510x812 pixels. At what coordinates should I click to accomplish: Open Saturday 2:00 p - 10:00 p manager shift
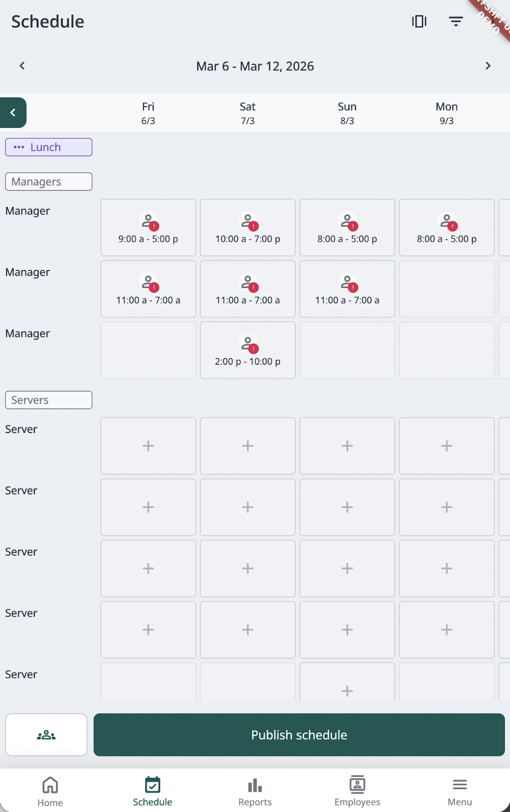point(248,350)
